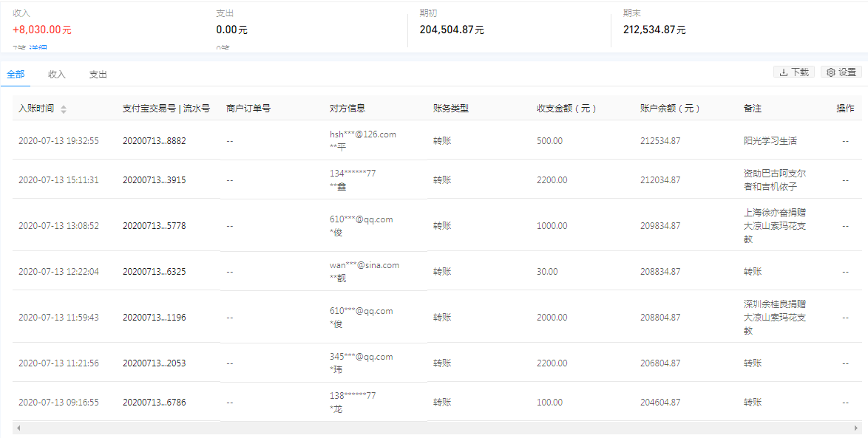Viewport: 868px width, 438px height.
Task: Open transaction number 20200713...6325
Action: click(154, 272)
